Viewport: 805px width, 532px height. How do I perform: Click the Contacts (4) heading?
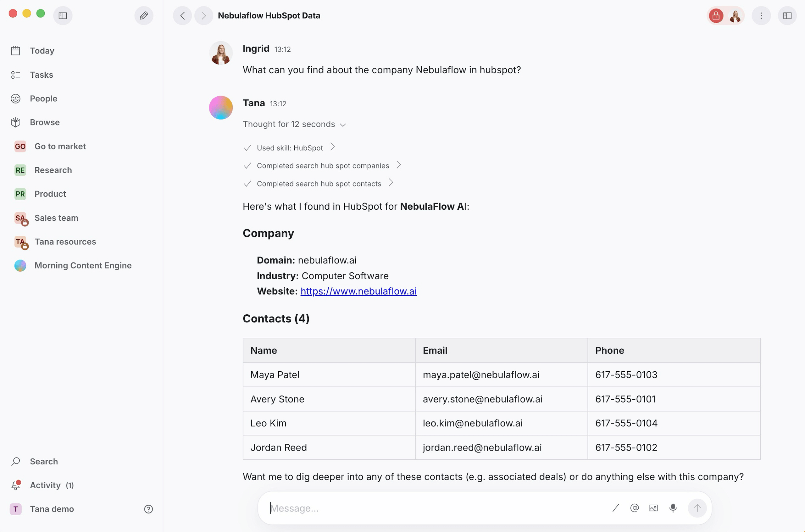pos(276,319)
